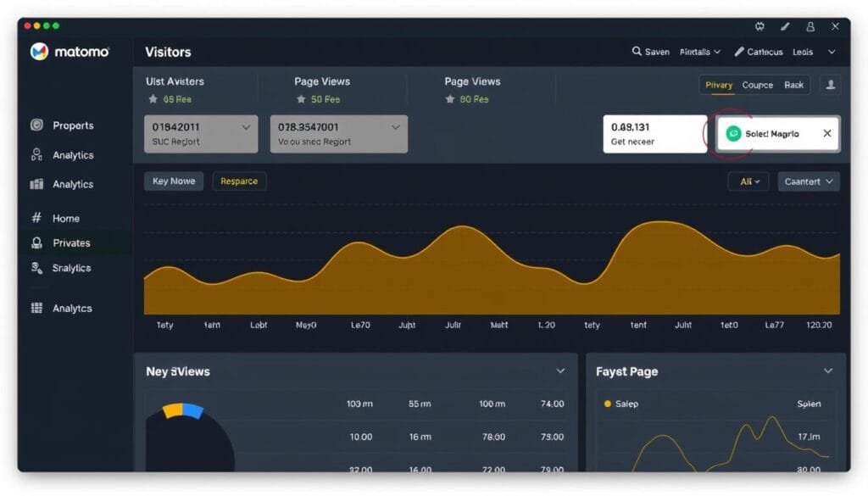Click the hash icon beside Home
This screenshot has height=496, width=868.
point(36,218)
